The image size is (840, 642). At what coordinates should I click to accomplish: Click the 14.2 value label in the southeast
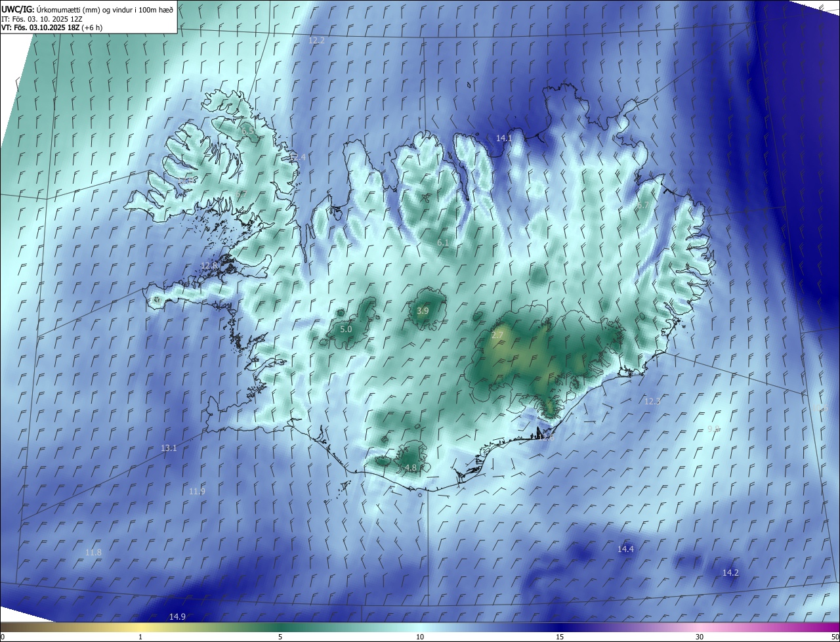coord(730,573)
